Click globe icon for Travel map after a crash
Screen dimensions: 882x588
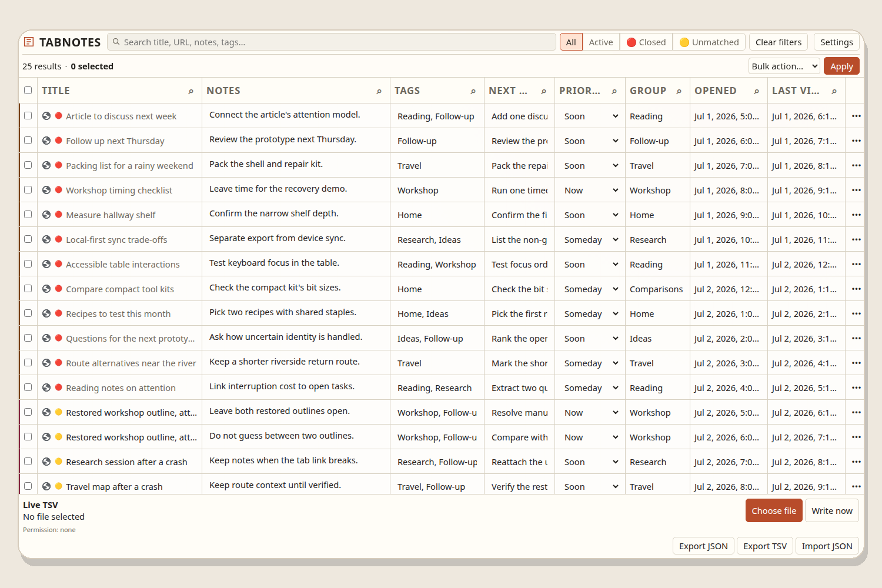pyautogui.click(x=46, y=486)
